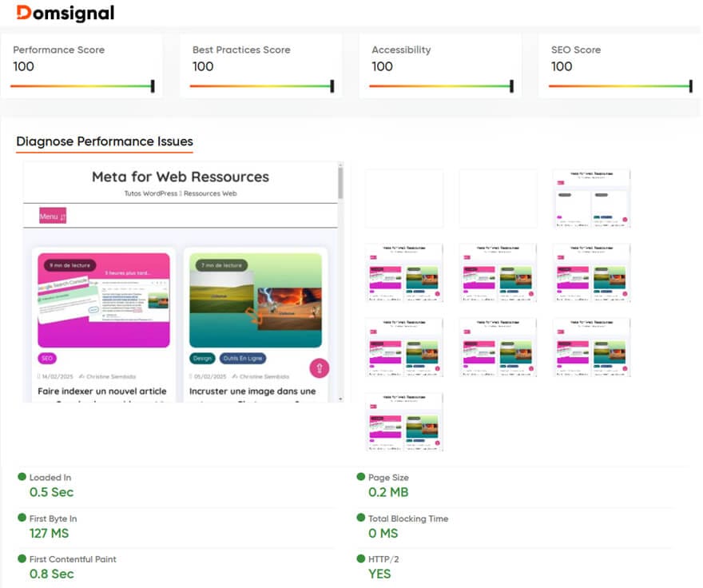Click the green dot beside Total Blocking Time
Screen dimensions: 703x588
pyautogui.click(x=361, y=518)
